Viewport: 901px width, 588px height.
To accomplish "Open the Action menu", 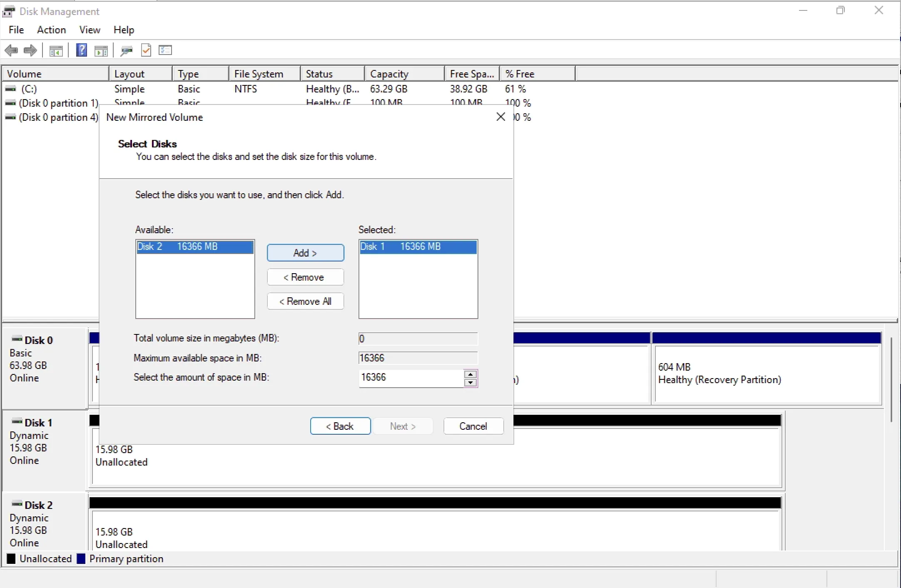I will coord(51,30).
